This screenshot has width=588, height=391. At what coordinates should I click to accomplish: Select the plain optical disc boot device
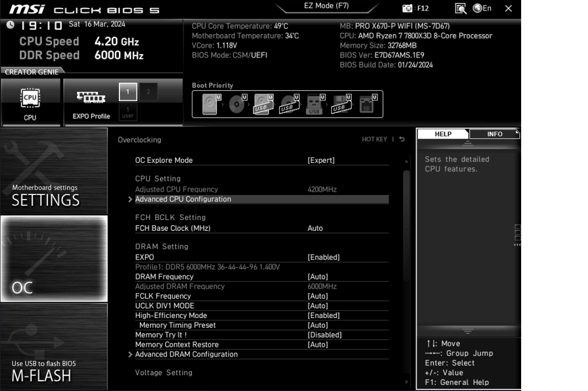pos(238,104)
